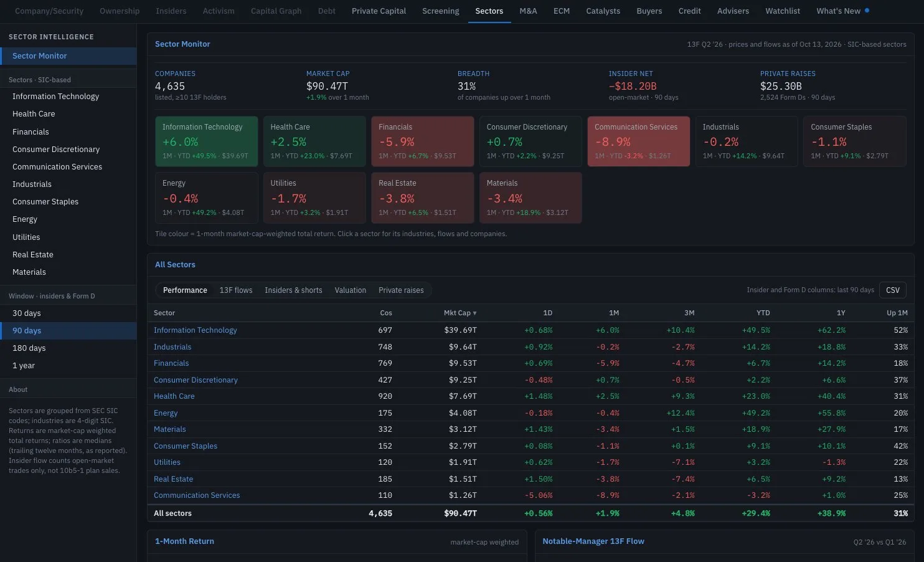
Task: Select Energy in the sidebar list
Action: [68, 219]
